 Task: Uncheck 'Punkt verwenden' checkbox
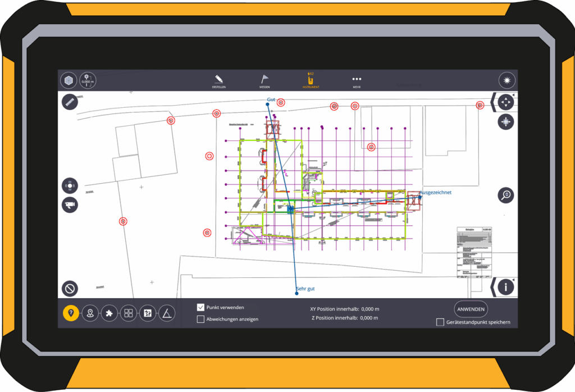tap(200, 307)
